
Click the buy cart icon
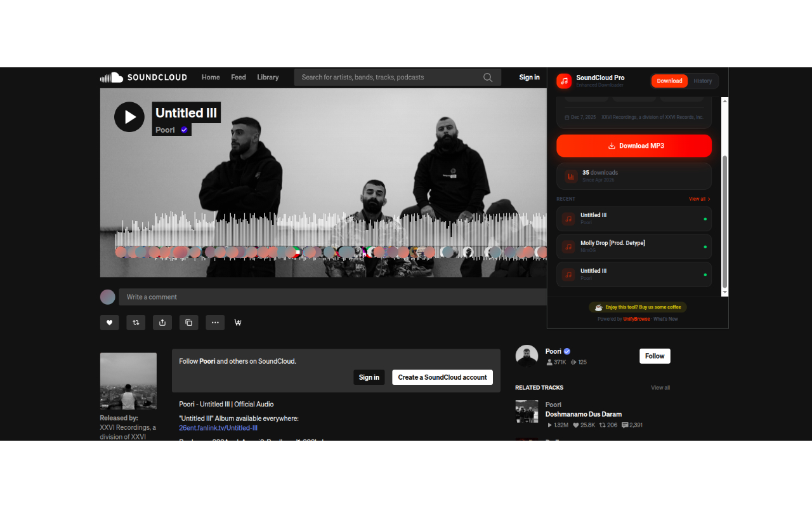(x=238, y=323)
